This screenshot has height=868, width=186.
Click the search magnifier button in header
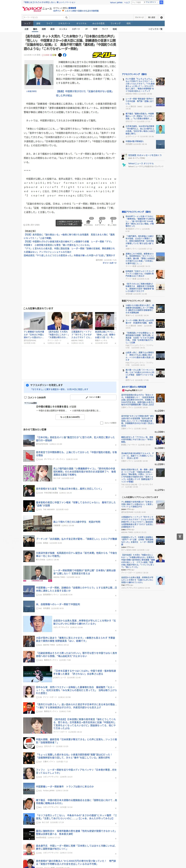pos(161,2)
